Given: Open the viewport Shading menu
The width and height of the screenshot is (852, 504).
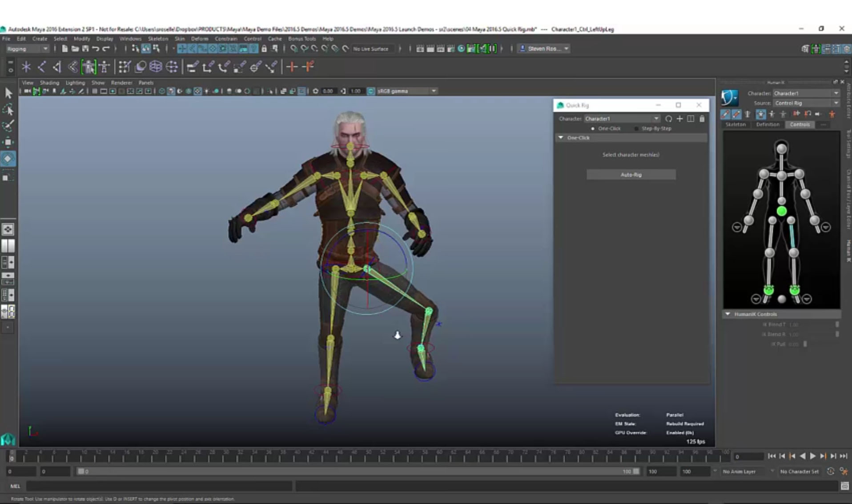Looking at the screenshot, I should point(49,83).
